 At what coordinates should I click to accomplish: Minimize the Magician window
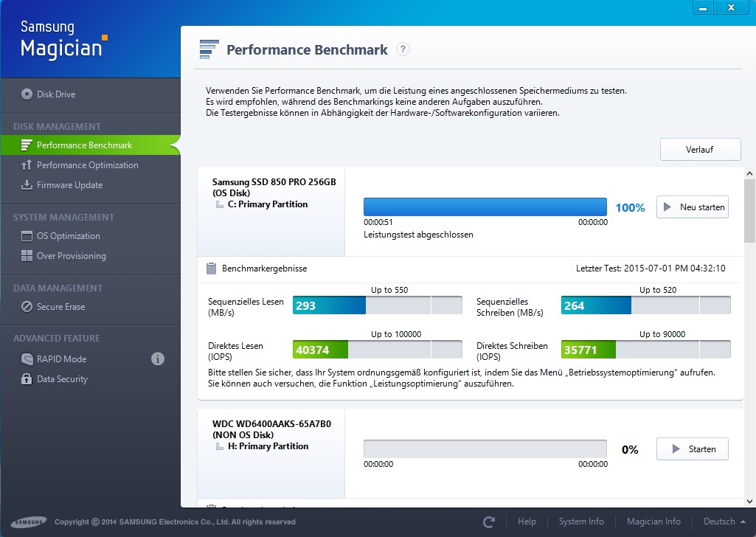[703, 7]
